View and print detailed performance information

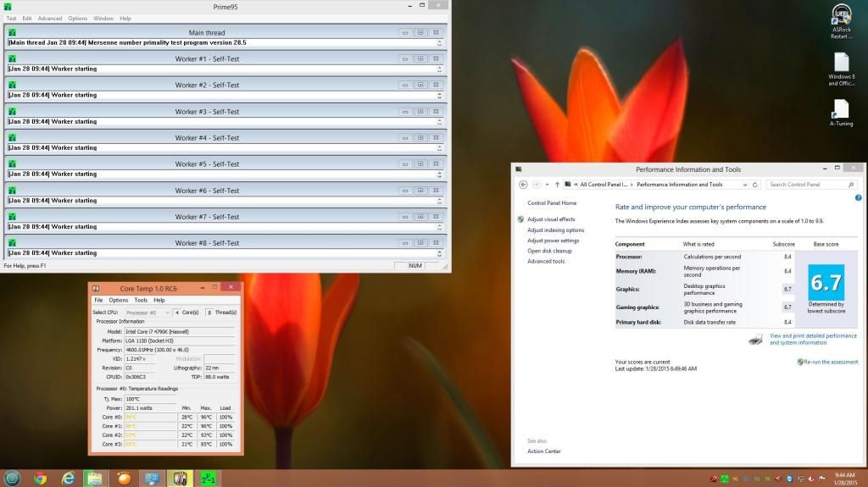pos(813,340)
